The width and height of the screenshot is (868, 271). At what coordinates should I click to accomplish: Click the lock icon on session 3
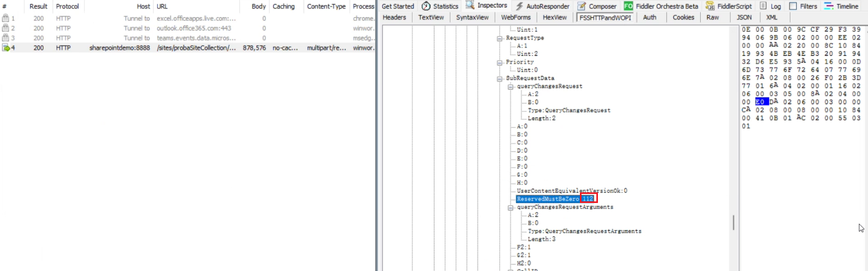pyautogui.click(x=5, y=38)
